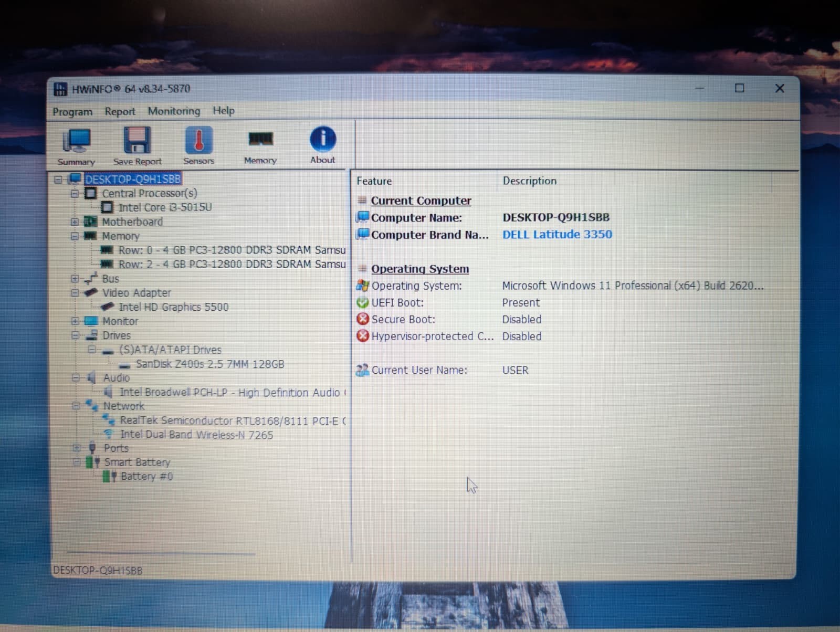The width and height of the screenshot is (840, 632).
Task: Collapse the Drives node
Action: pyautogui.click(x=75, y=335)
